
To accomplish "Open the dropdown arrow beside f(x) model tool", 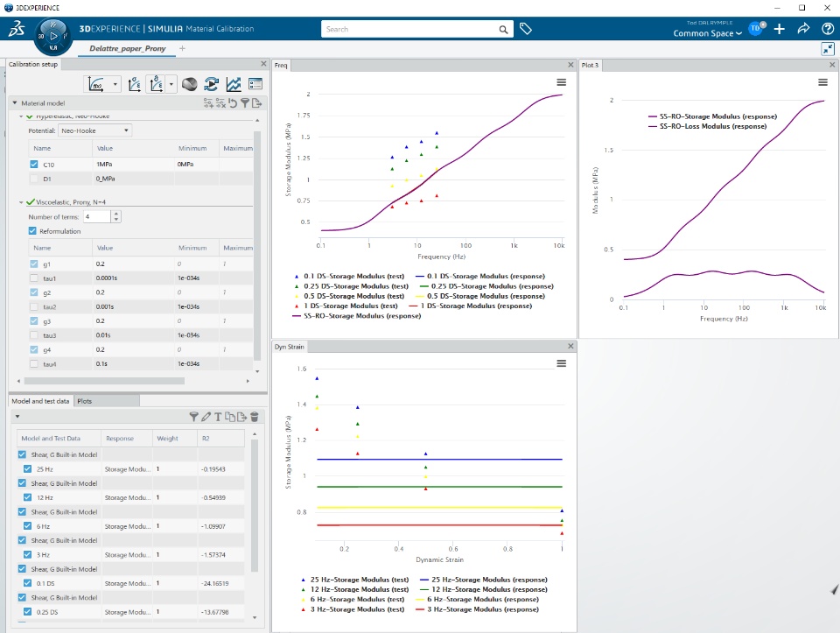I will (x=115, y=84).
